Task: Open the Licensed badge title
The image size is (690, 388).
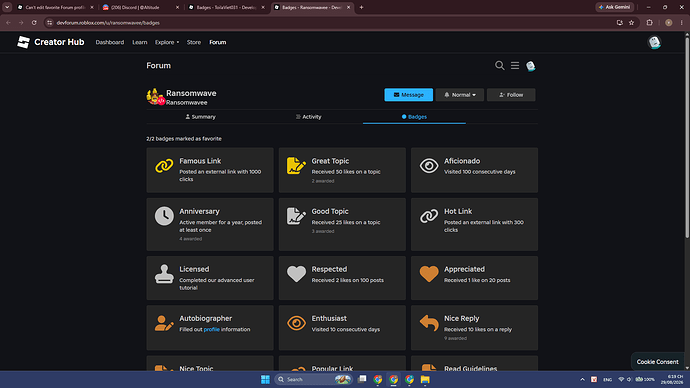Action: point(194,269)
